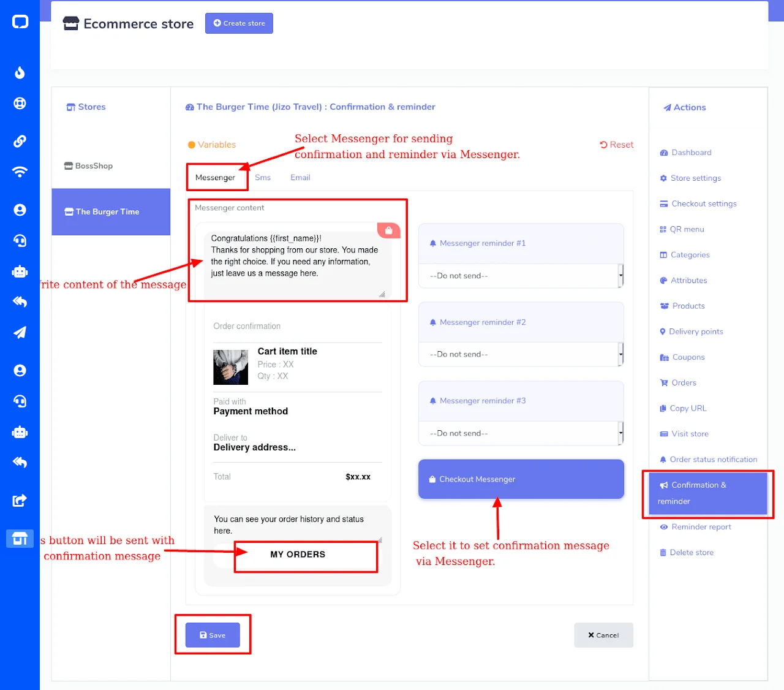Open the orange Variables link
This screenshot has width=784, height=690.
pos(212,145)
